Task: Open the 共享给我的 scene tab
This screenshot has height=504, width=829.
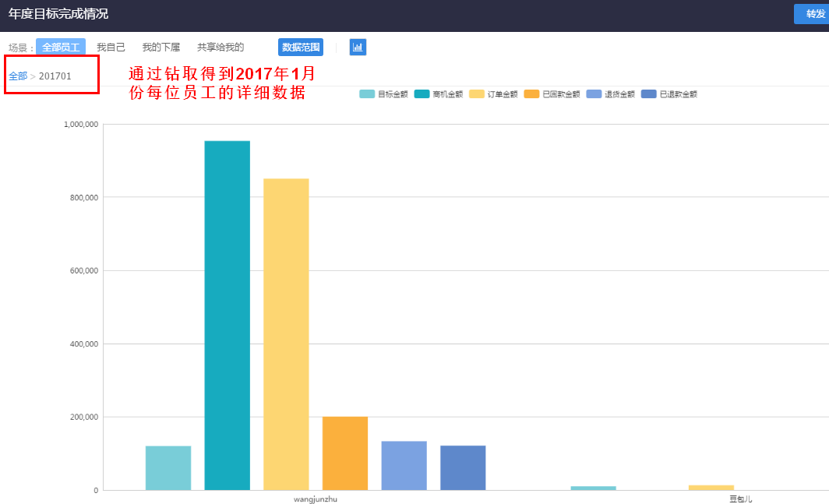Action: (x=220, y=48)
